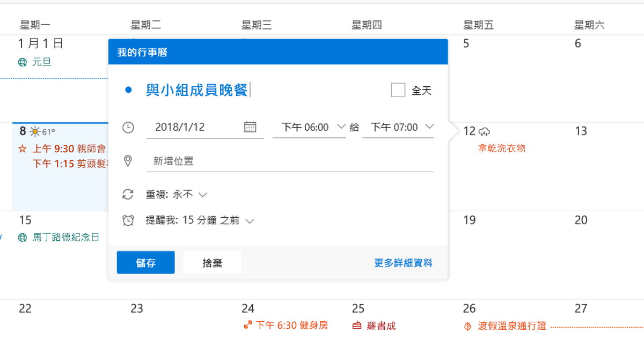Image resolution: width=644 pixels, height=362 pixels.
Task: Open the 拿乾洗衣物 event
Action: point(502,148)
